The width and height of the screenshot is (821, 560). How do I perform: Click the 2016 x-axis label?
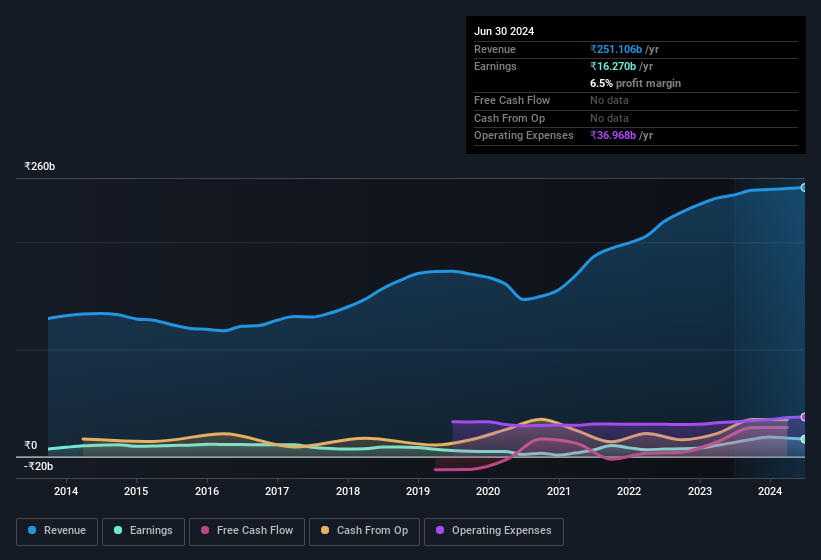point(207,491)
